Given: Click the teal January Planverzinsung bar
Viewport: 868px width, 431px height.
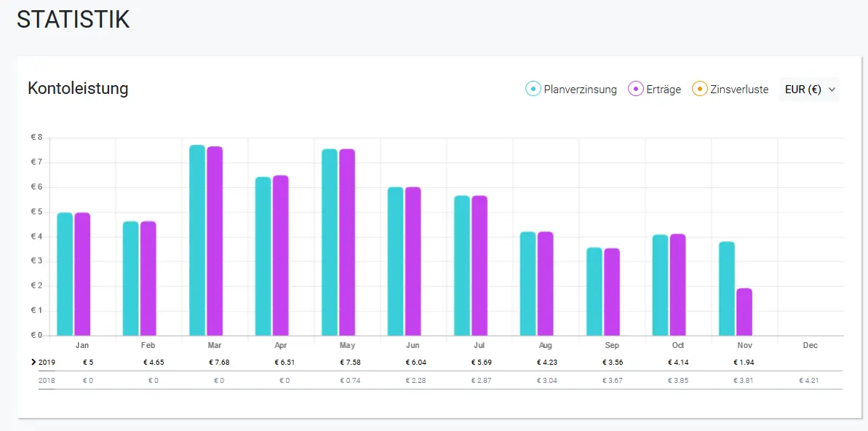Looking at the screenshot, I should 65,274.
